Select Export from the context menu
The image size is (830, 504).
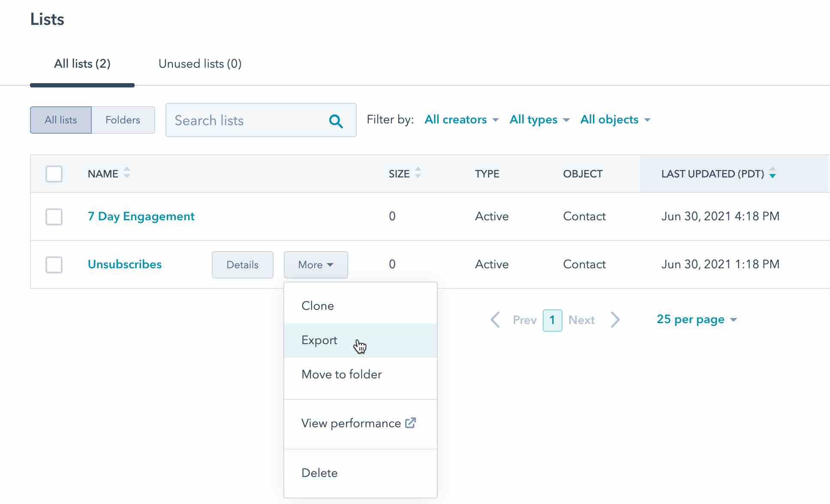[319, 340]
